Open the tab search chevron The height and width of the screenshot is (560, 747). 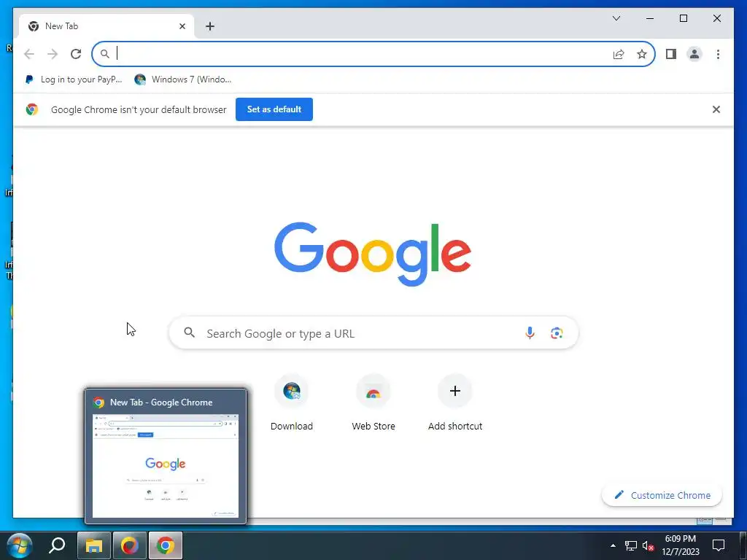pos(616,18)
